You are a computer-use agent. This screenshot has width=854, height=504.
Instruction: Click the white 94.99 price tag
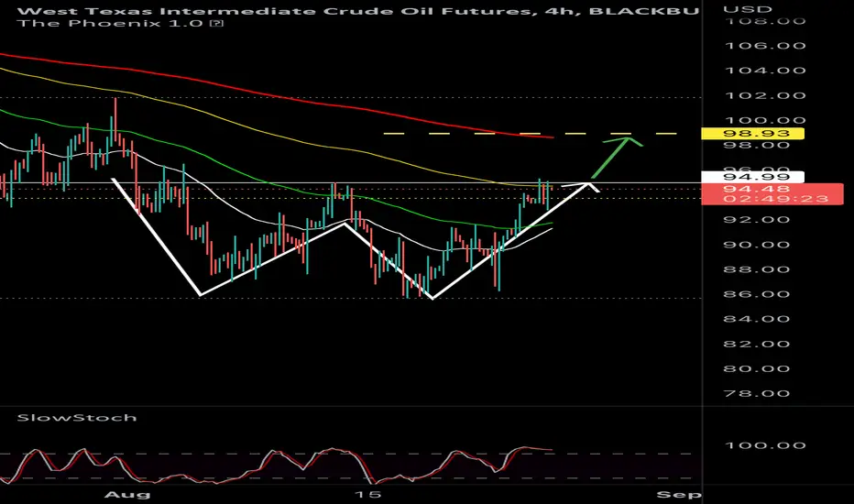tap(752, 177)
